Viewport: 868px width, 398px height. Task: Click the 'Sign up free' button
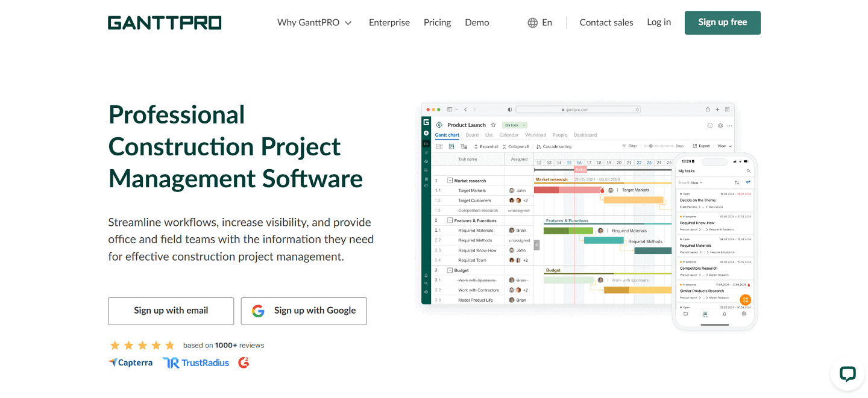tap(722, 22)
